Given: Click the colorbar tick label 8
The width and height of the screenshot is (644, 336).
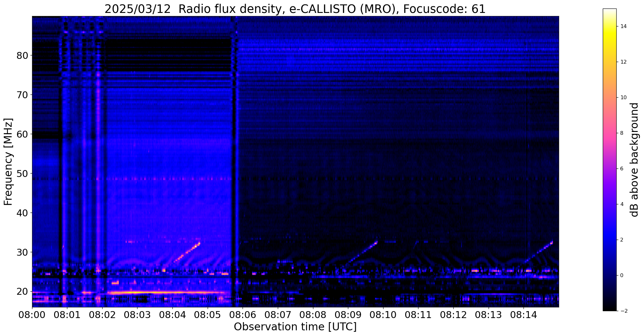Looking at the screenshot, I should coord(621,133).
